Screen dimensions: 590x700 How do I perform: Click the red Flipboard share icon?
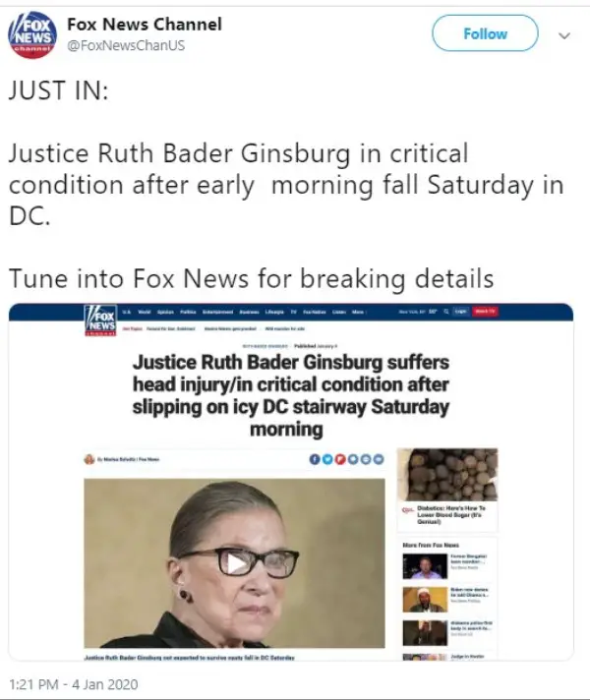point(340,459)
